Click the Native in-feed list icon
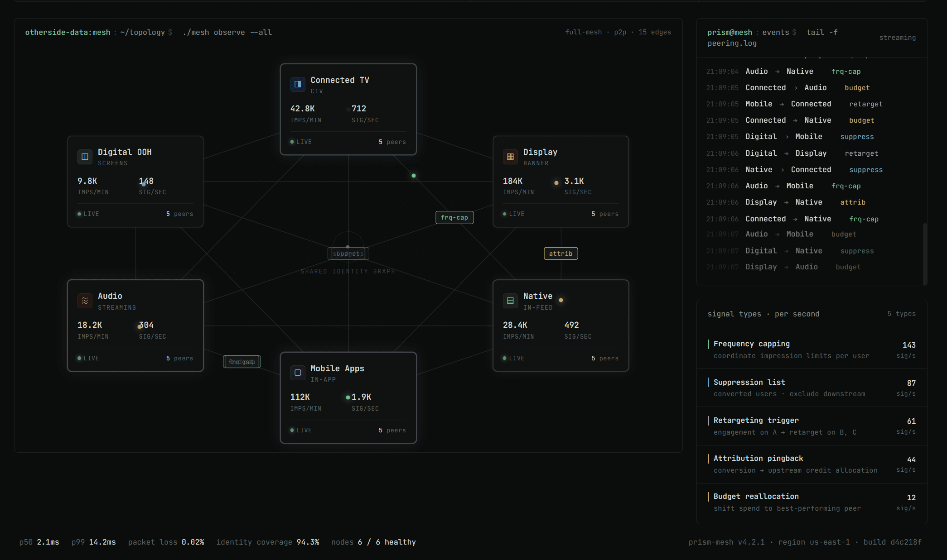947x560 pixels. [x=510, y=301]
